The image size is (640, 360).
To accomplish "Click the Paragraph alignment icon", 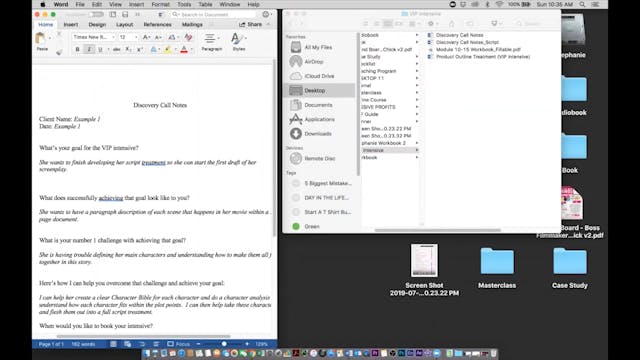I will (210, 39).
